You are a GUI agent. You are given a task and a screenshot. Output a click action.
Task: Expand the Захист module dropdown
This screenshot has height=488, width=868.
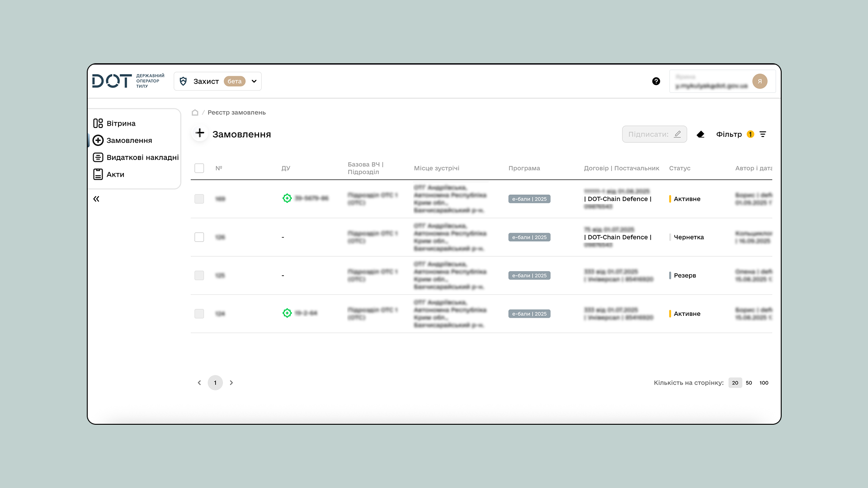[254, 81]
